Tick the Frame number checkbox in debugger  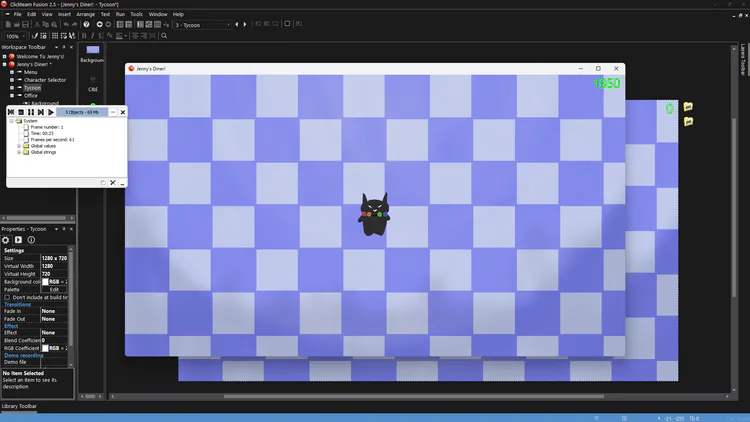(26, 127)
